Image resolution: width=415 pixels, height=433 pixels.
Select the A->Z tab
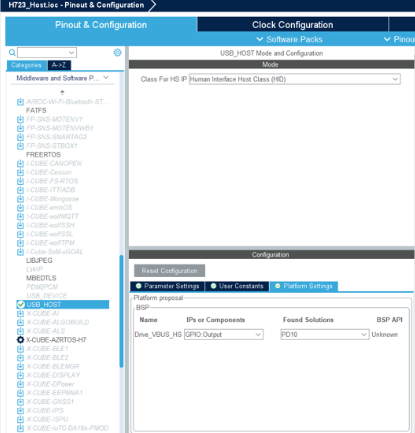click(59, 65)
